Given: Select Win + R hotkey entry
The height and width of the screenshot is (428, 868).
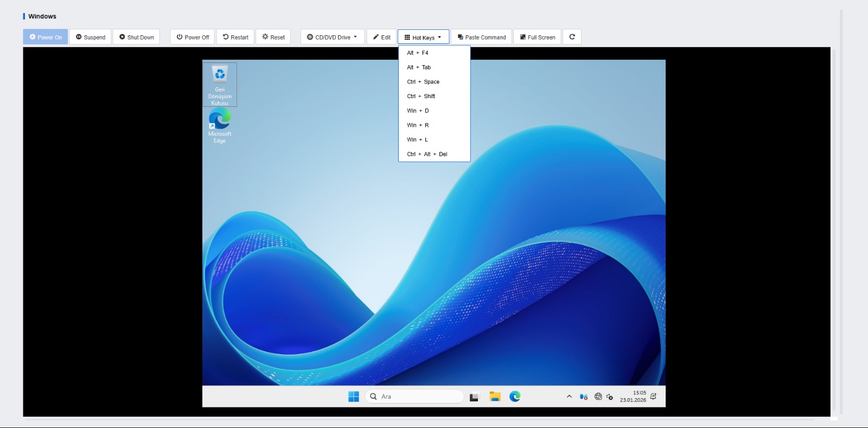Looking at the screenshot, I should (x=418, y=125).
